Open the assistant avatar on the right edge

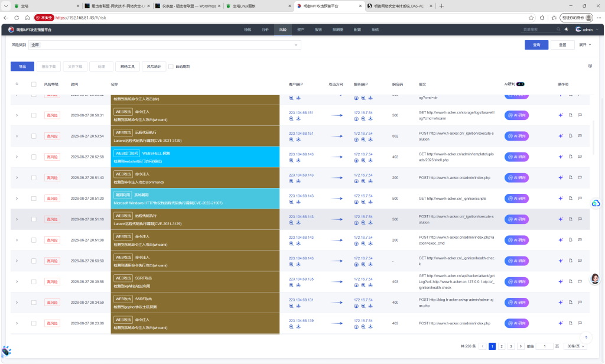click(595, 278)
